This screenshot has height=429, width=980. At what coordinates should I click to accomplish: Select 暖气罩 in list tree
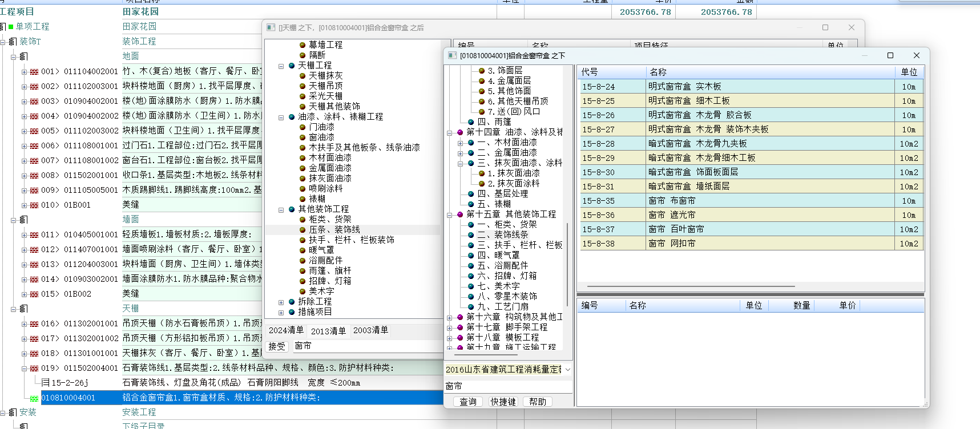tap(321, 250)
